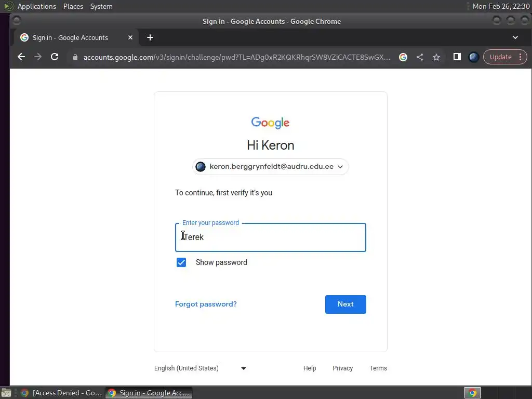Screen dimensions: 532x399
Task: Close the Sign in - Google Accounts tab
Action: click(x=130, y=37)
